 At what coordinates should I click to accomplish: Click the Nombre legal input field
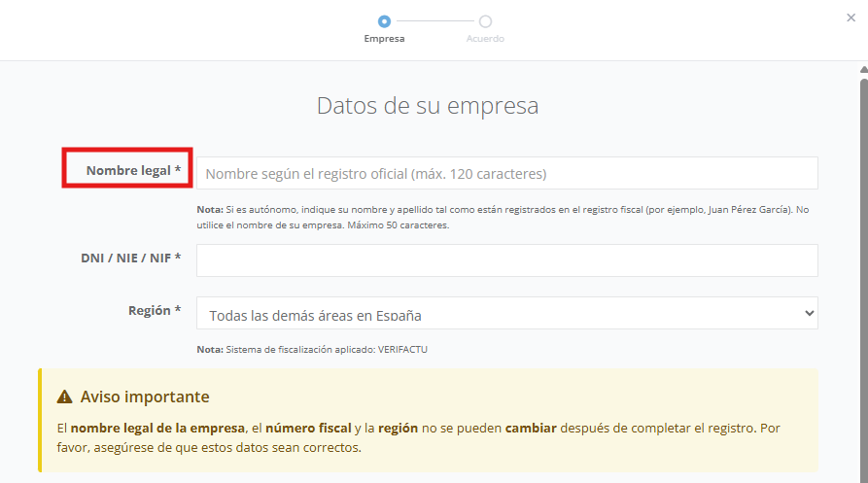click(x=507, y=173)
